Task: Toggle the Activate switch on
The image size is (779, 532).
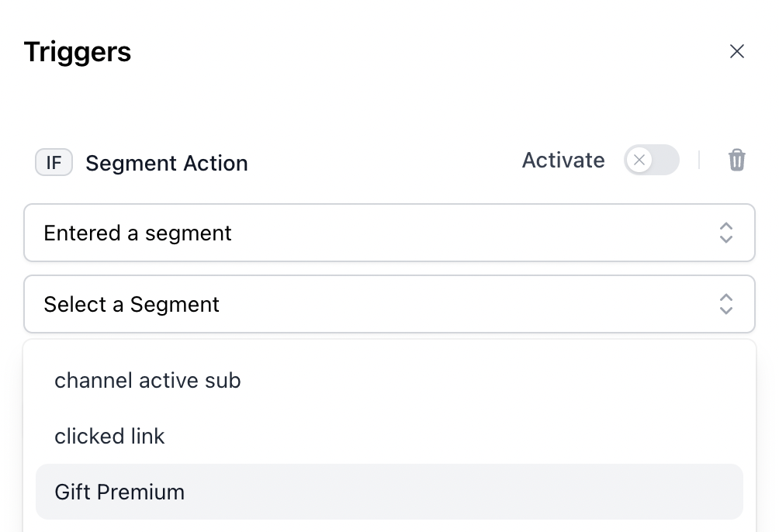Action: click(651, 160)
